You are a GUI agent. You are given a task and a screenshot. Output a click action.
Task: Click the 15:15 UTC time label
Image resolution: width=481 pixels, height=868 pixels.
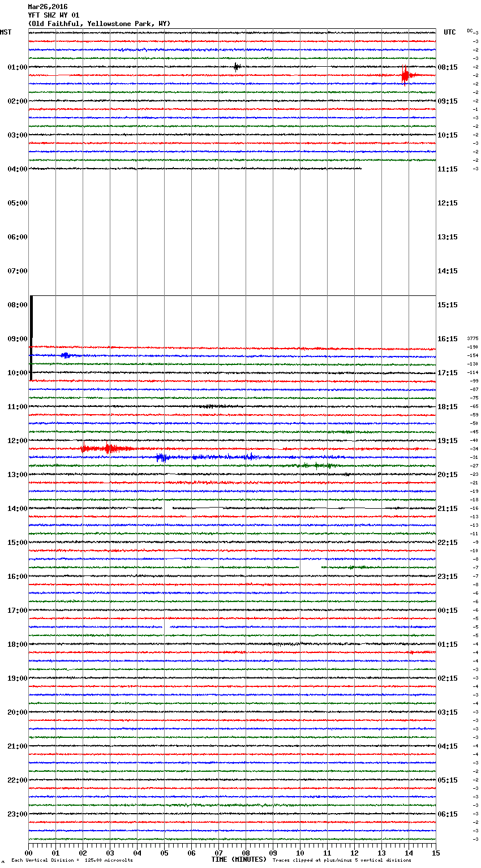[448, 305]
